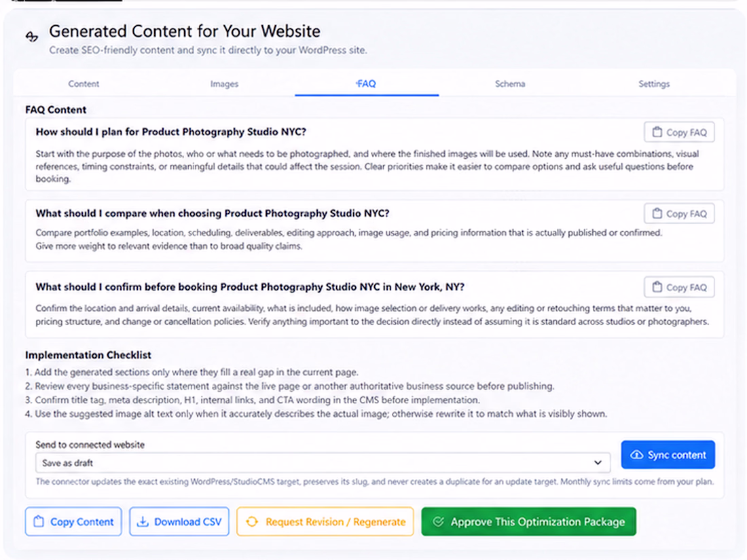Screen dimensions: 747x560
Task: Click checklist item 'Confirm title tag, meta description…'
Action: click(x=253, y=400)
